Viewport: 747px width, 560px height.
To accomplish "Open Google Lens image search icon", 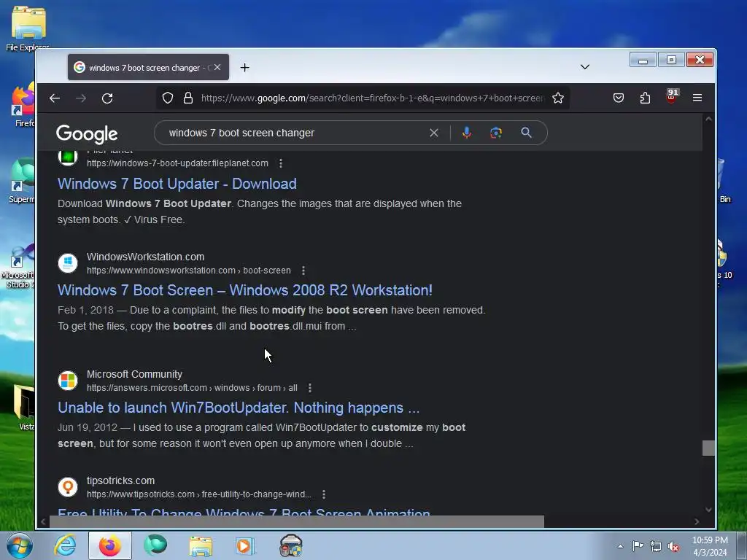I will click(496, 133).
